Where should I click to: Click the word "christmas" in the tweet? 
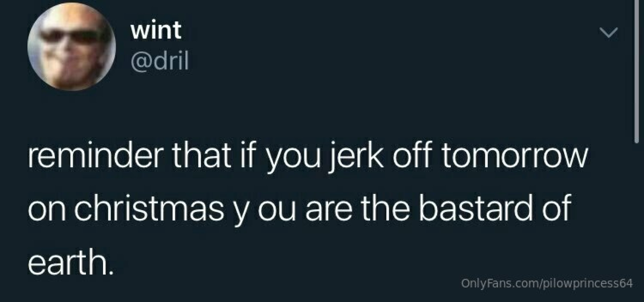click(x=149, y=209)
